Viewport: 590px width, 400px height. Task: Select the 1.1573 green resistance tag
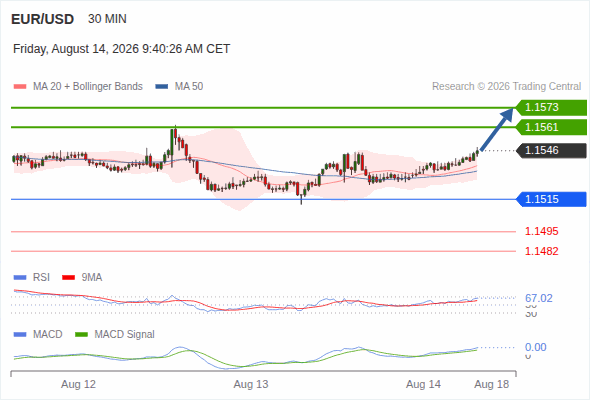pos(551,108)
